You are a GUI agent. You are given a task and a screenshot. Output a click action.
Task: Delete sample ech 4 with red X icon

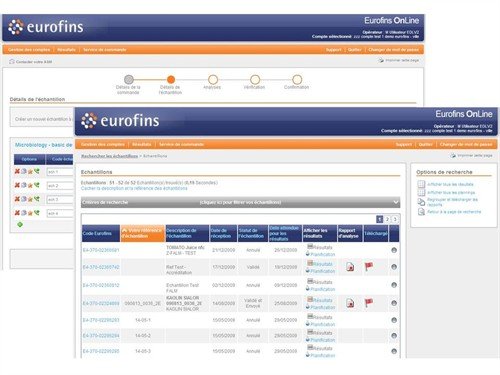(x=17, y=213)
